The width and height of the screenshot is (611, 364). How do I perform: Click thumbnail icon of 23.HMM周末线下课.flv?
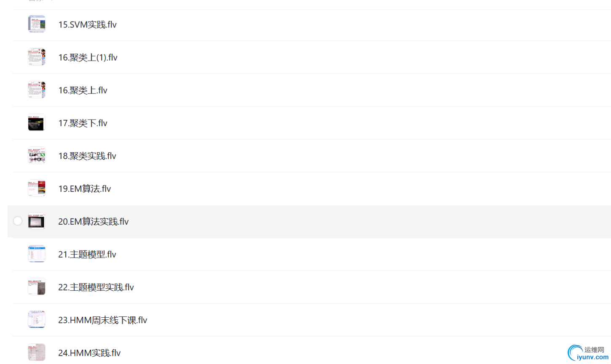pos(37,319)
